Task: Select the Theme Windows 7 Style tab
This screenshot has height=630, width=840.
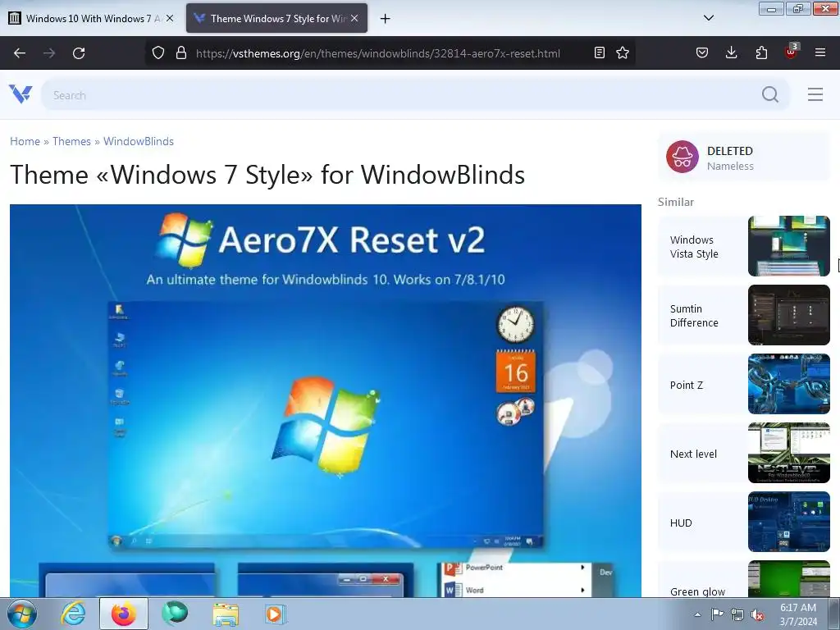Action: [x=277, y=19]
